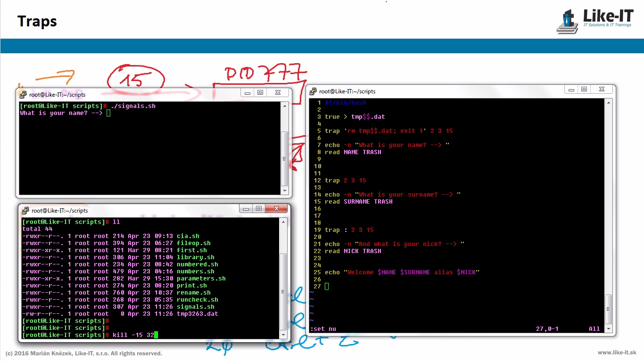644x361 pixels.
Task: Maximize the terminal running the kill command
Action: tap(258, 209)
